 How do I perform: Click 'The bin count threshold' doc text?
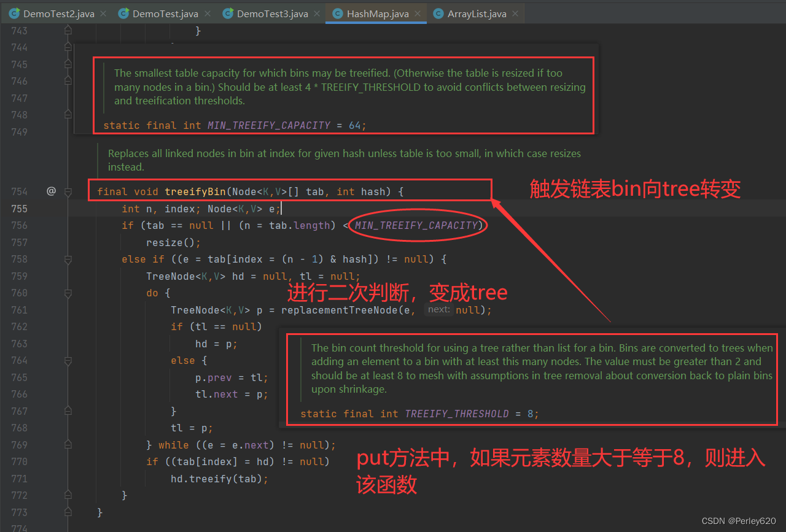[542, 368]
